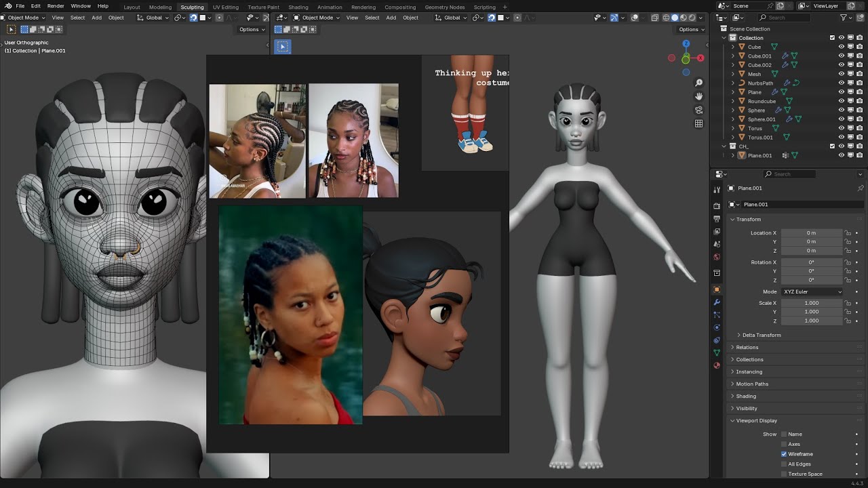Screen dimensions: 868x488
Task: Open the outliner filter funnel
Action: coord(844,18)
